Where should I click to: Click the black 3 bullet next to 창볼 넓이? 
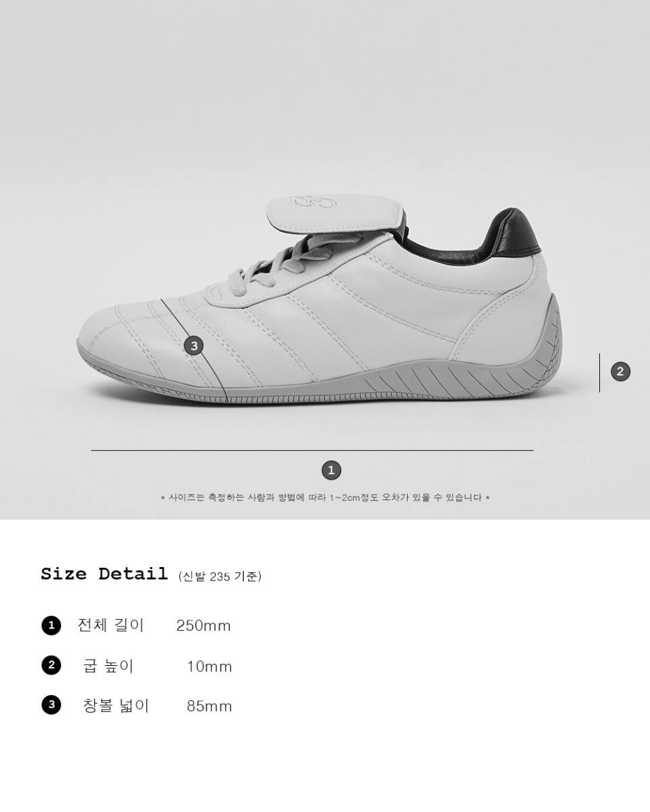[x=51, y=705]
